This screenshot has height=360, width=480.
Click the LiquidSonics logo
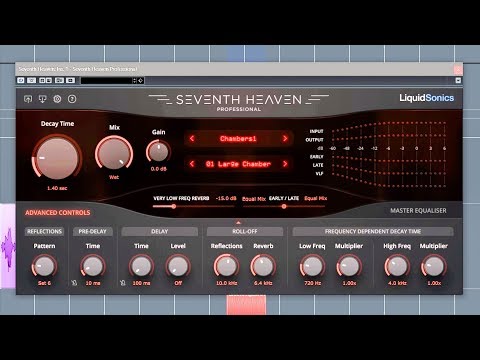point(427,98)
